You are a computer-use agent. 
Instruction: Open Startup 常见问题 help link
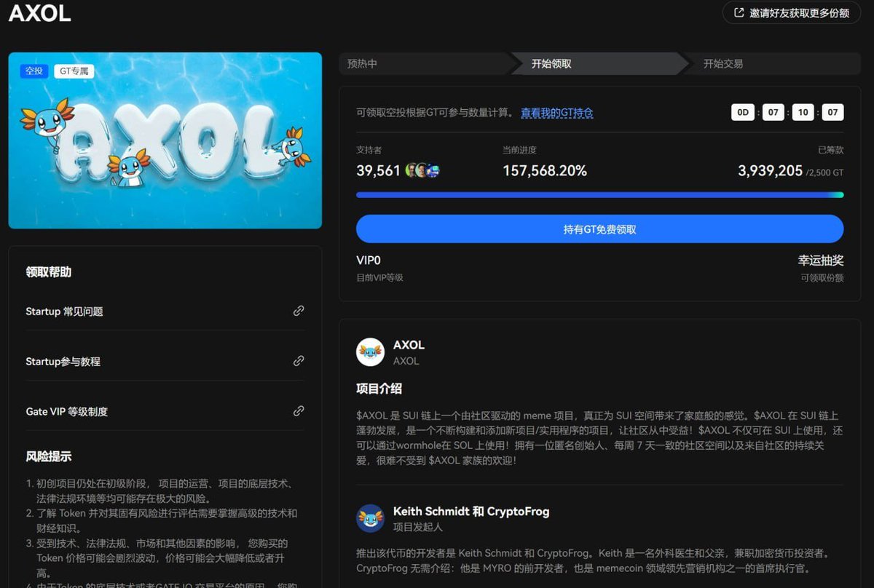pyautogui.click(x=64, y=311)
